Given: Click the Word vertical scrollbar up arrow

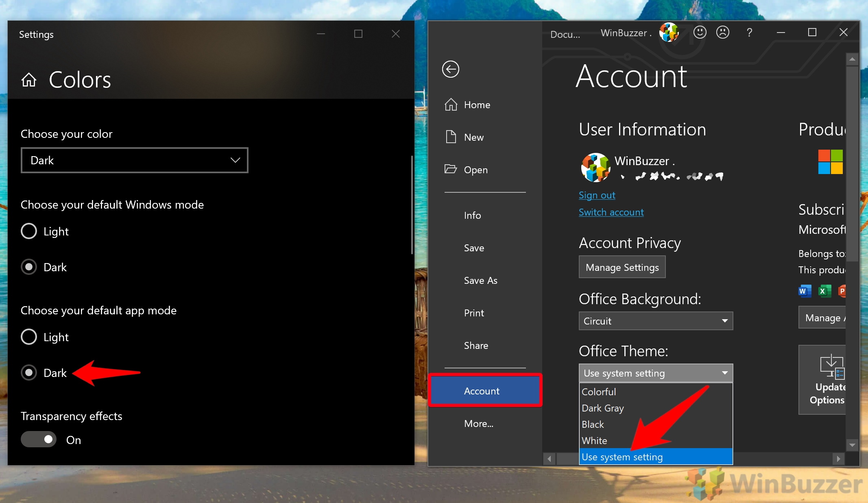Looking at the screenshot, I should [x=852, y=59].
